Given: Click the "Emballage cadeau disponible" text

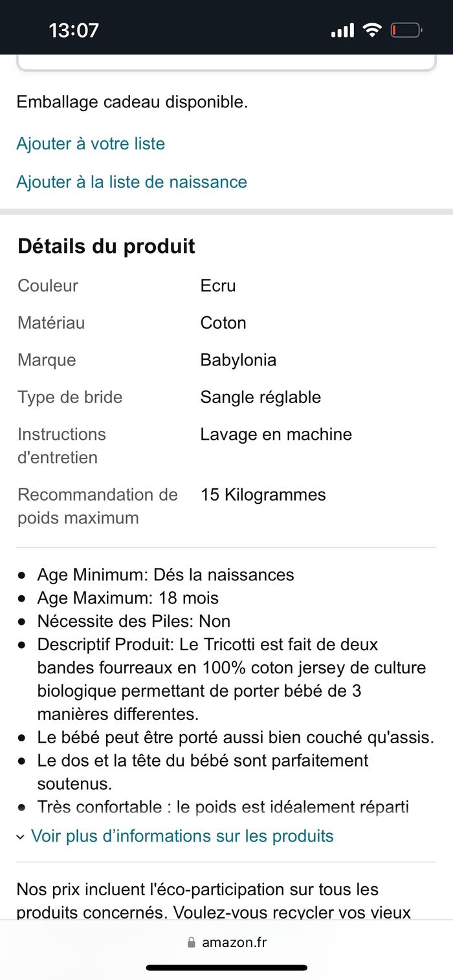Looking at the screenshot, I should pos(132,102).
